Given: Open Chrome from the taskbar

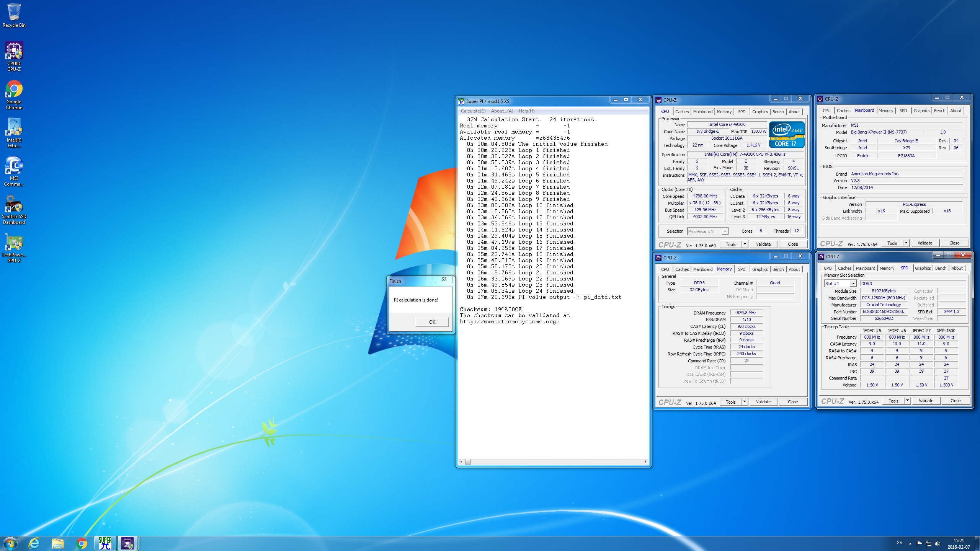Looking at the screenshot, I should click(82, 543).
